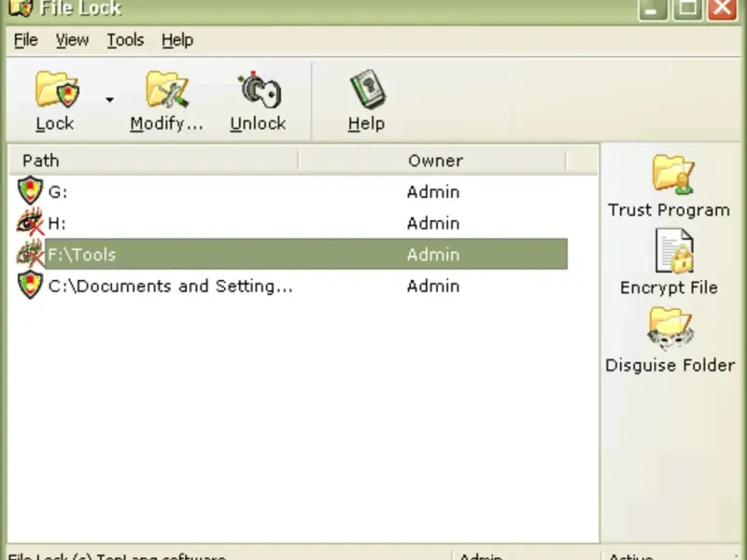
Task: Open the File menu
Action: tap(26, 40)
